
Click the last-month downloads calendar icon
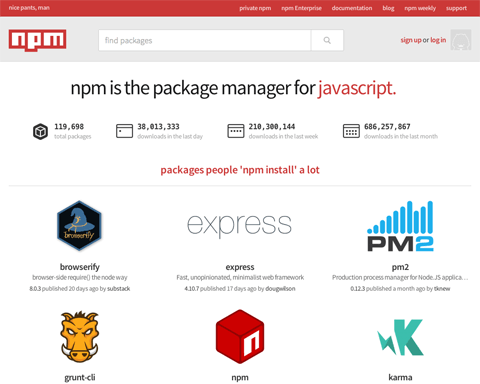351,131
